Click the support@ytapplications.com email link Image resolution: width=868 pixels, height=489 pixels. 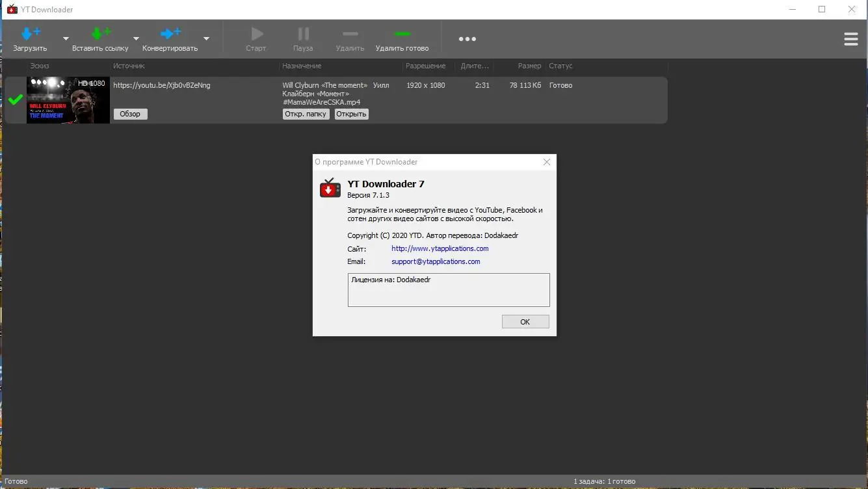436,261
